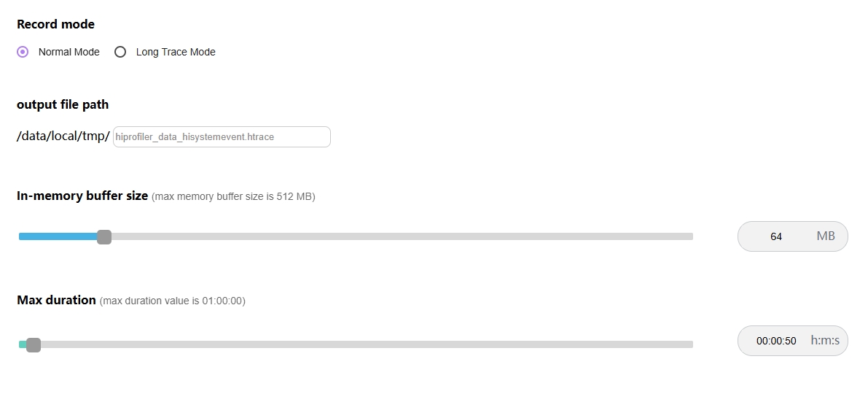Click the output file path heading
Screen dimensions: 868x413
click(63, 104)
